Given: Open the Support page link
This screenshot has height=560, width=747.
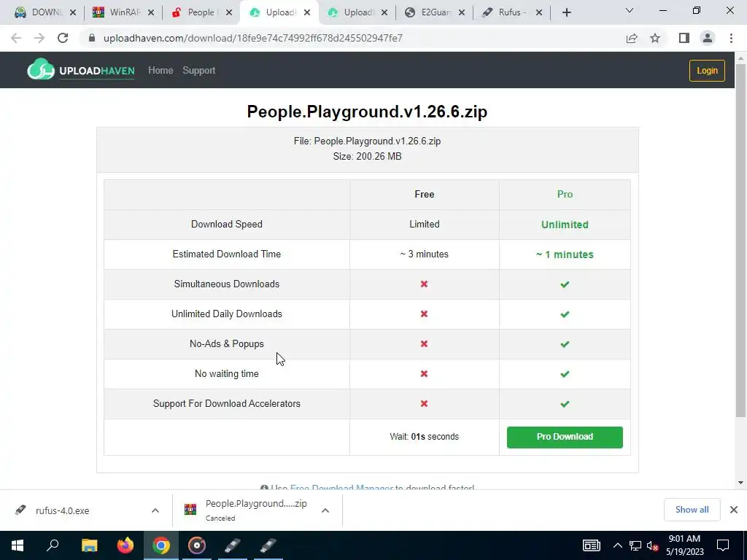Looking at the screenshot, I should [198, 71].
